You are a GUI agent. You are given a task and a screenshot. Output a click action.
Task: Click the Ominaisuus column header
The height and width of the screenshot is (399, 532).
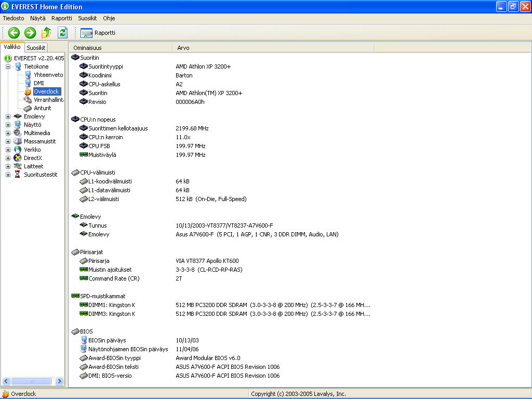pos(121,48)
